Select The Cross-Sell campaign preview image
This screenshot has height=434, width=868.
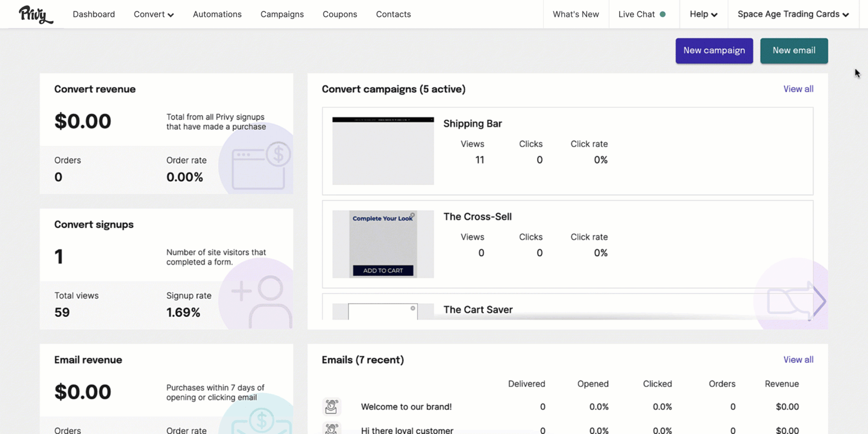click(383, 244)
